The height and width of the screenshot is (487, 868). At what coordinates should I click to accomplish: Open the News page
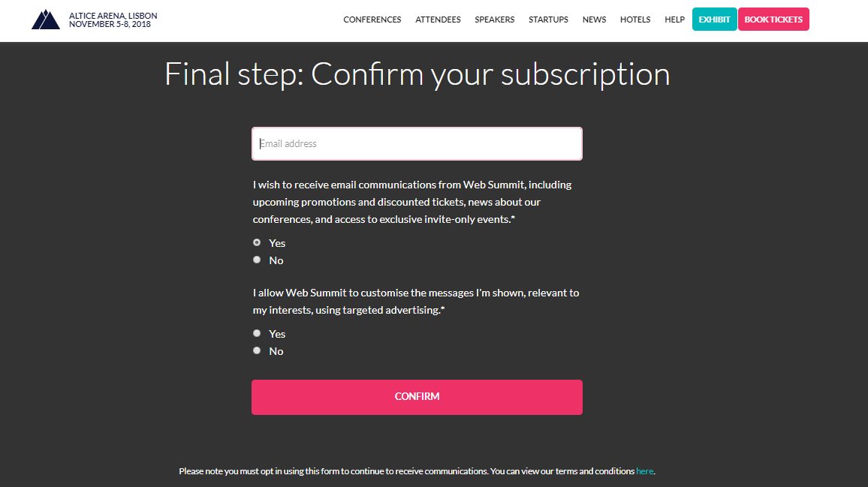tap(594, 20)
